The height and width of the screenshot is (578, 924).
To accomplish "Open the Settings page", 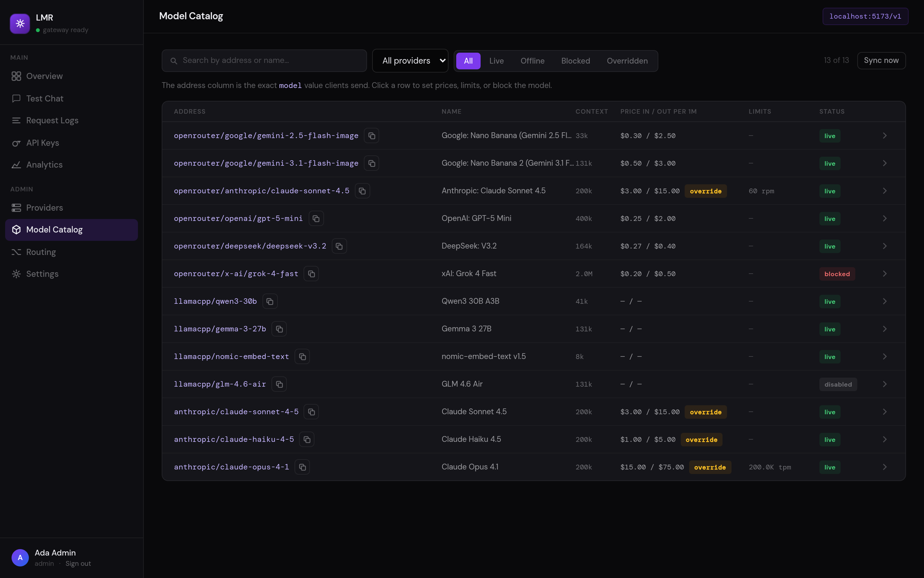I will [72, 274].
